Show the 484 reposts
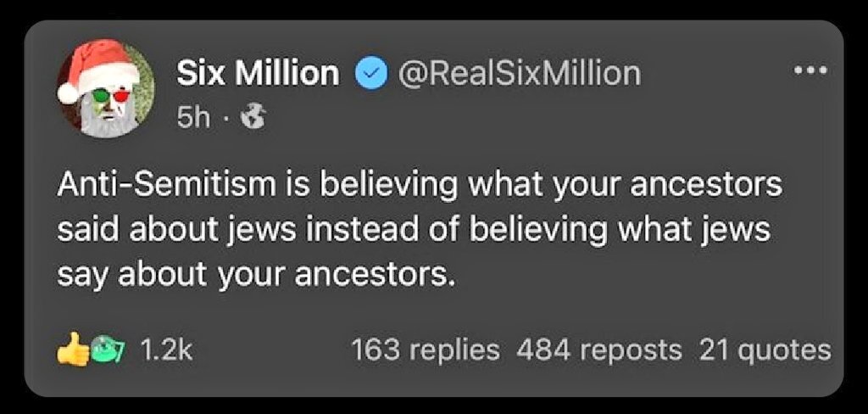 click(598, 350)
